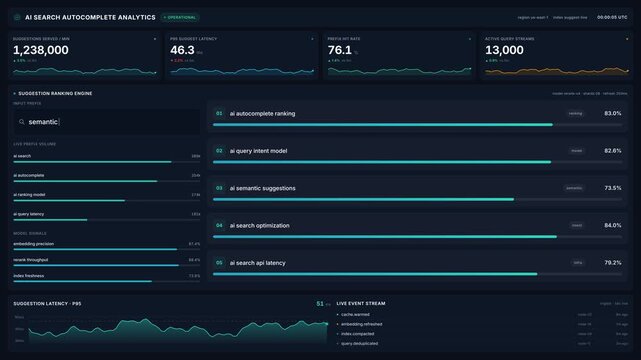641x360 pixels.
Task: Open the Suggestions Served / Min card indicator dot
Action: (x=155, y=39)
